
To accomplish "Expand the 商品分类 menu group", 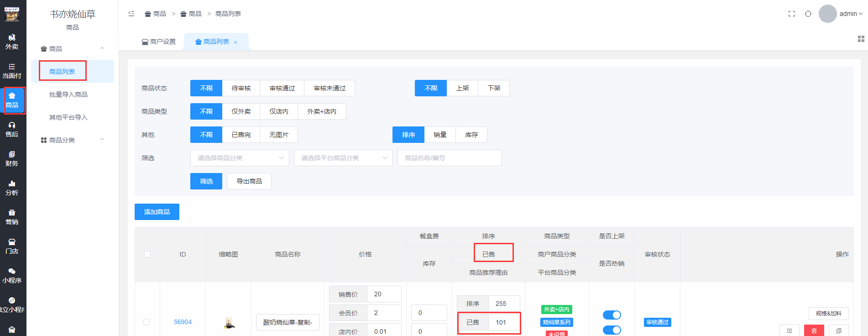I will 73,140.
